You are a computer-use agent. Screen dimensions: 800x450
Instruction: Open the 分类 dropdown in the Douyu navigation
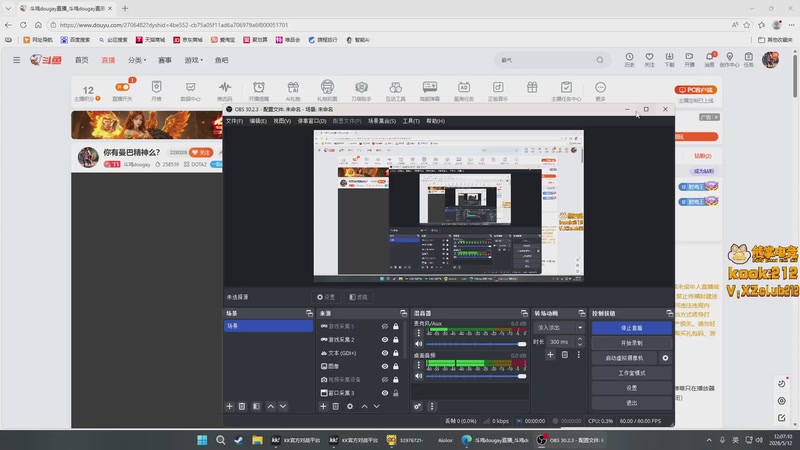click(x=137, y=60)
